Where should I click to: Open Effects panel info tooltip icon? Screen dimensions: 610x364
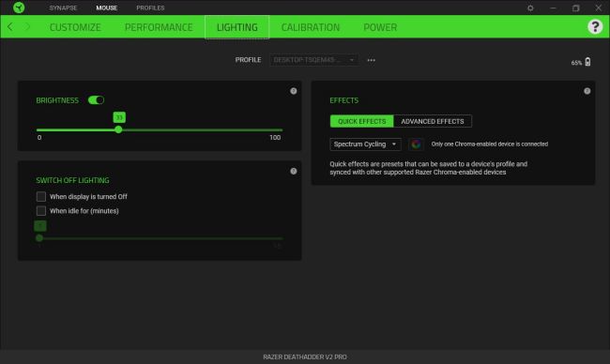pos(587,91)
